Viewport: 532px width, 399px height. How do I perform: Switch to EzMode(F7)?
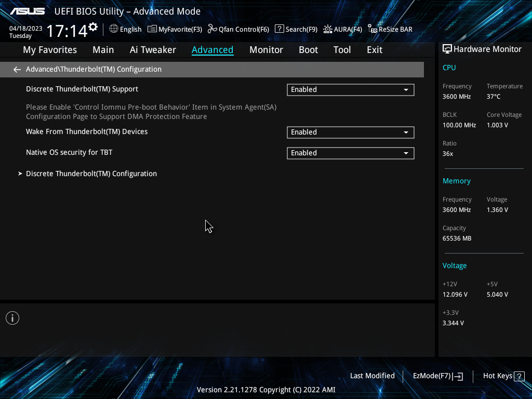coord(432,376)
